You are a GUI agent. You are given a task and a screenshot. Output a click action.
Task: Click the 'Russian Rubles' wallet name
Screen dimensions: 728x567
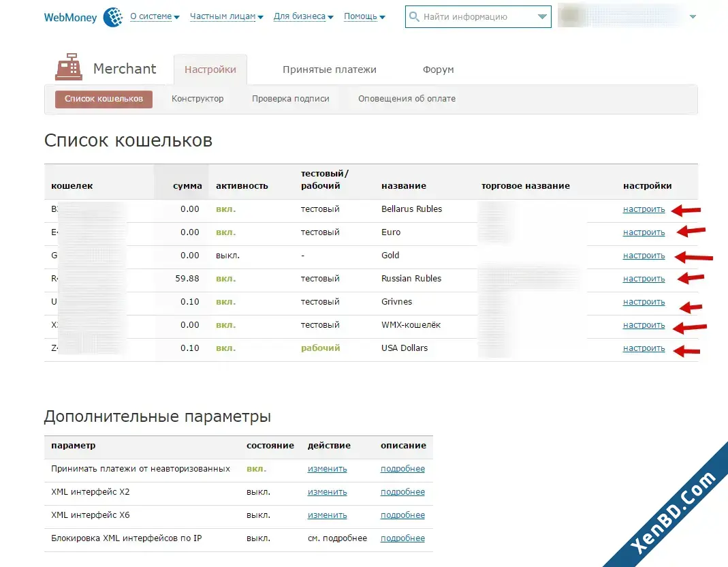pos(411,279)
